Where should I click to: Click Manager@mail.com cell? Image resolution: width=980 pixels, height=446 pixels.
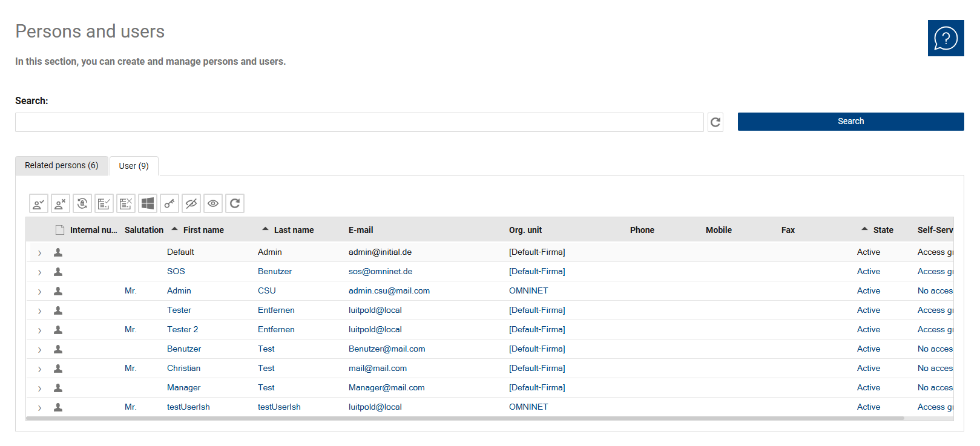point(387,387)
